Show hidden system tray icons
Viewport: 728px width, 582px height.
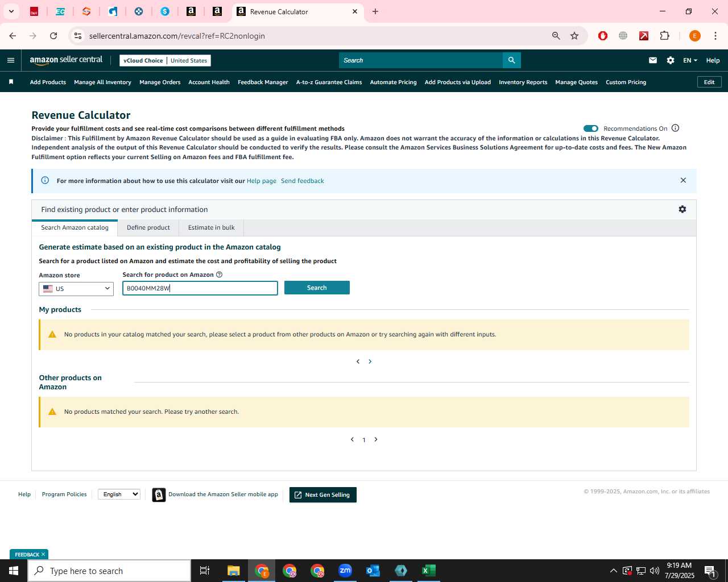pyautogui.click(x=613, y=571)
